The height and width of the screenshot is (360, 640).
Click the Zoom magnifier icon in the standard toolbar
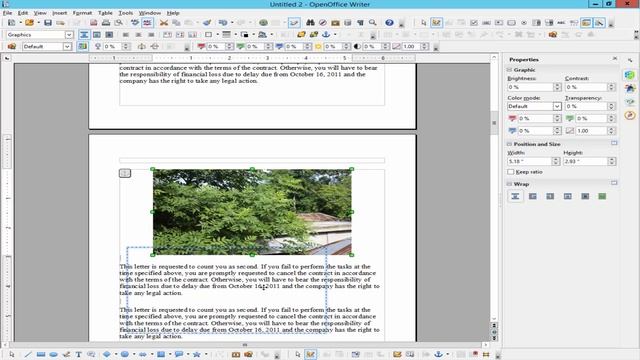coord(373,23)
